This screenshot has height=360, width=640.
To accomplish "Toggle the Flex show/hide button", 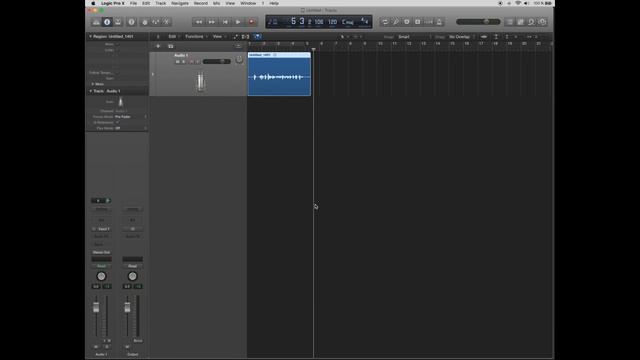I will tap(245, 37).
